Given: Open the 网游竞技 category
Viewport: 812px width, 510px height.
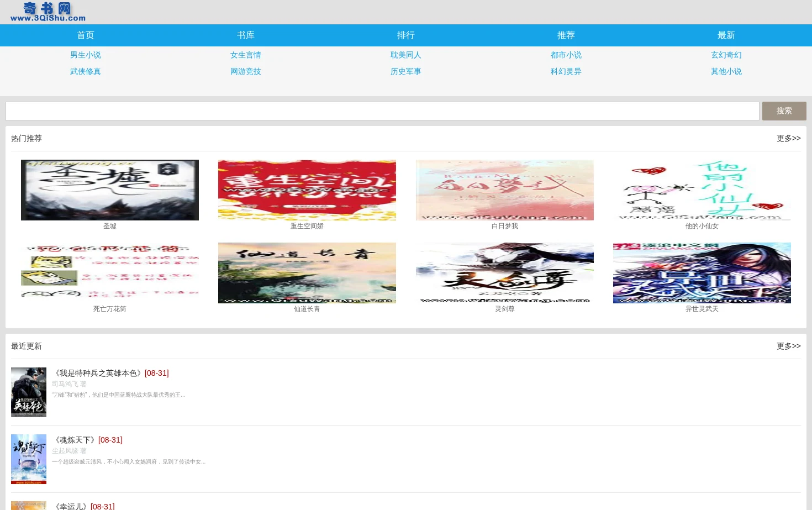Looking at the screenshot, I should [246, 71].
